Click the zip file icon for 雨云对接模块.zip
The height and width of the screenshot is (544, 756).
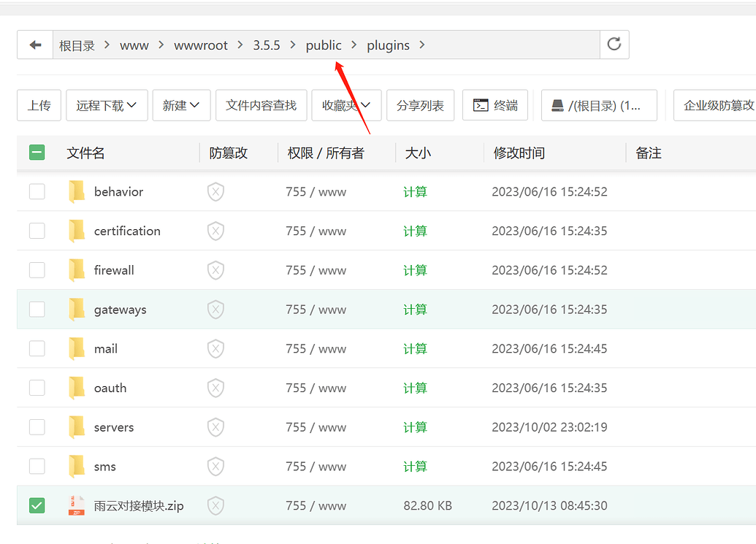click(x=77, y=505)
